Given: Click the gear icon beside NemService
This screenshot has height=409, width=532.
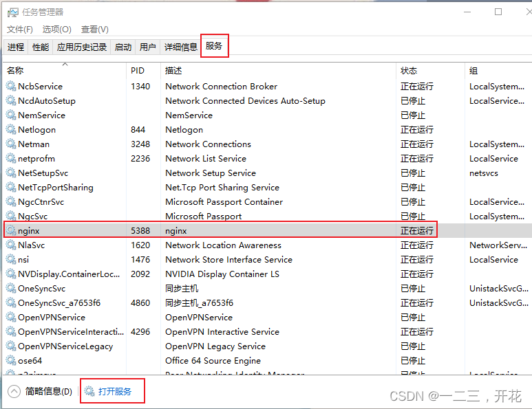Looking at the screenshot, I should [x=11, y=115].
